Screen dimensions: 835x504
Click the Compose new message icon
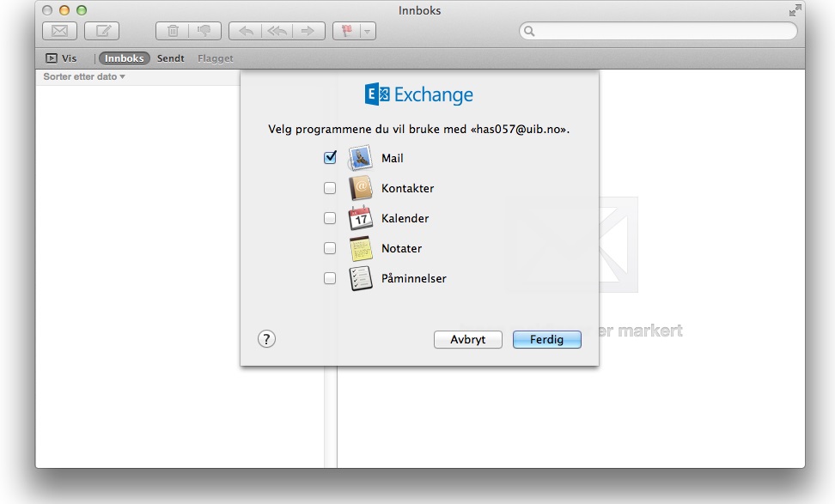(102, 31)
